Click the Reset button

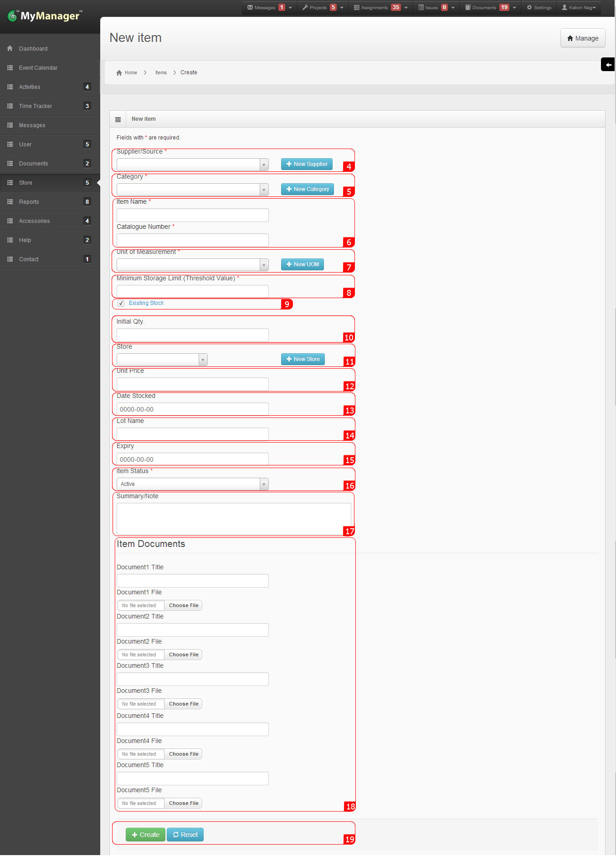[185, 835]
